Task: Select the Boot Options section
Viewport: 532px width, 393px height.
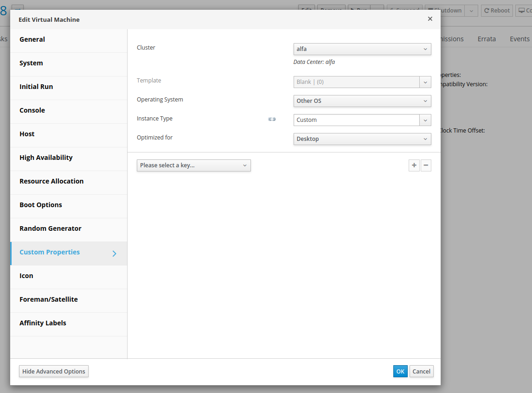Action: (41, 205)
